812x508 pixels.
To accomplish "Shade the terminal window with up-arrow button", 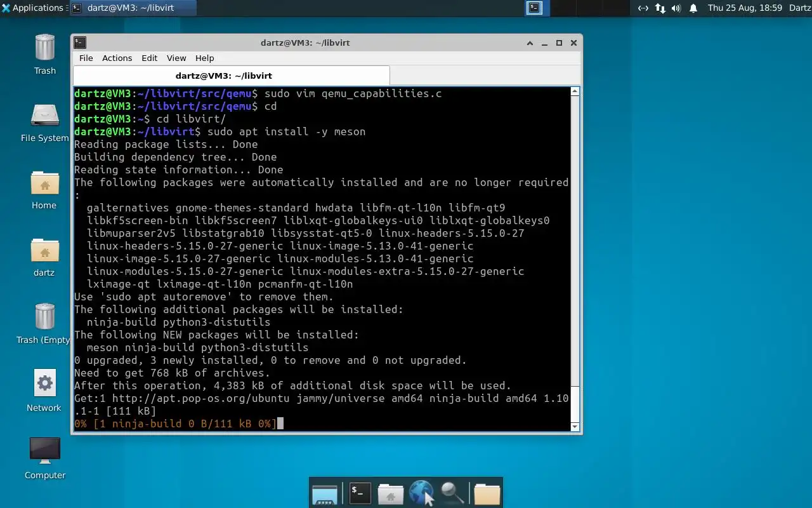I will [x=530, y=43].
